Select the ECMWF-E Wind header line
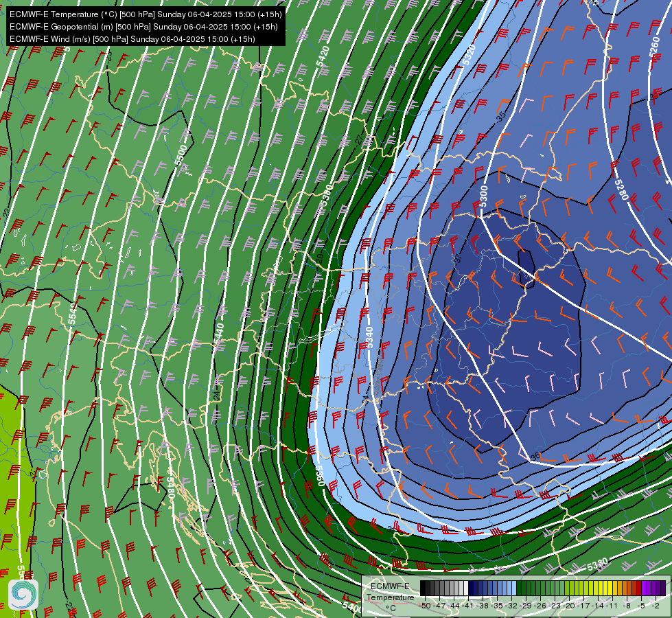Viewport: 672px width, 618px height. click(x=132, y=39)
